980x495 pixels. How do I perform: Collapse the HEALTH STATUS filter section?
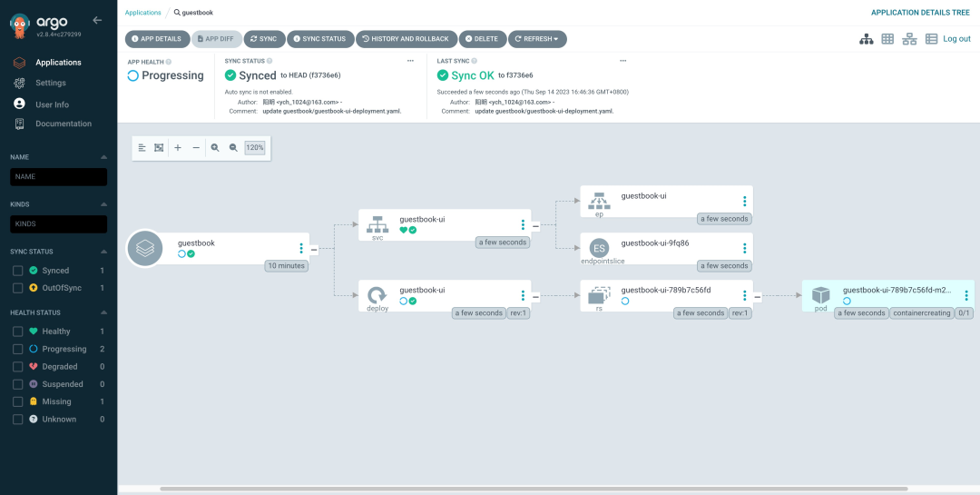pyautogui.click(x=103, y=313)
